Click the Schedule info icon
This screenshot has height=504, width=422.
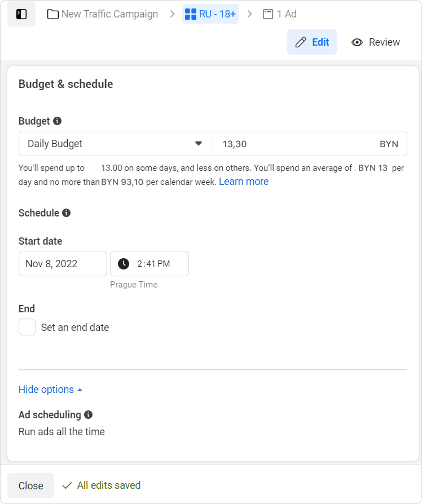[66, 213]
